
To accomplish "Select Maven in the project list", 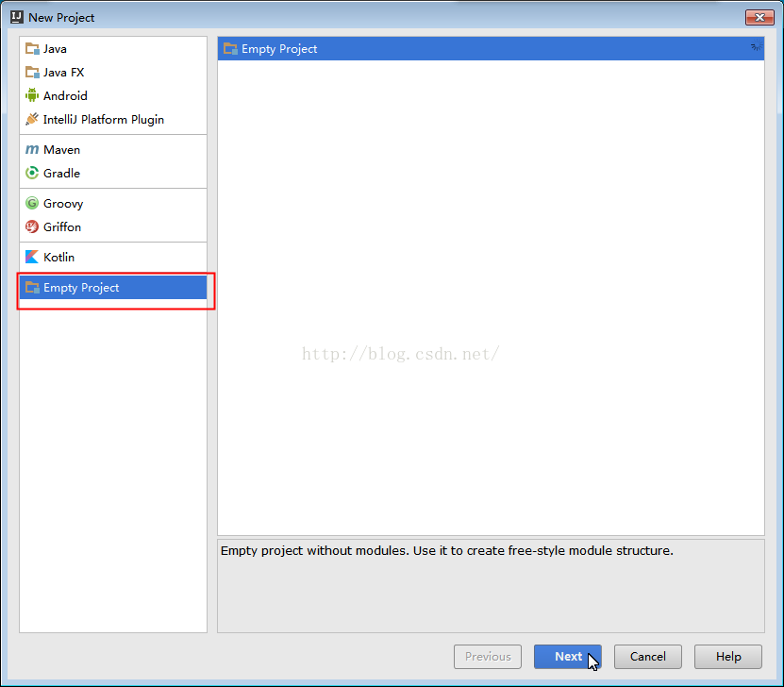I will pyautogui.click(x=113, y=149).
